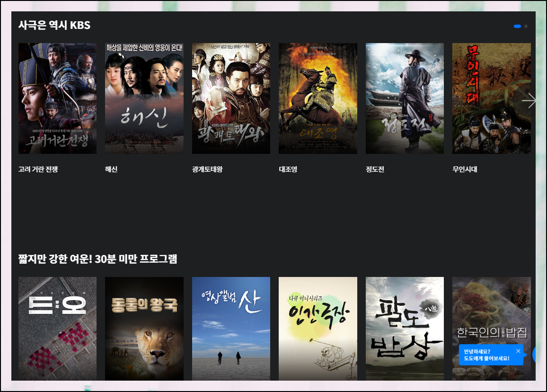The height and width of the screenshot is (392, 547).
Task: Open the 드오 program poster
Action: 58,329
